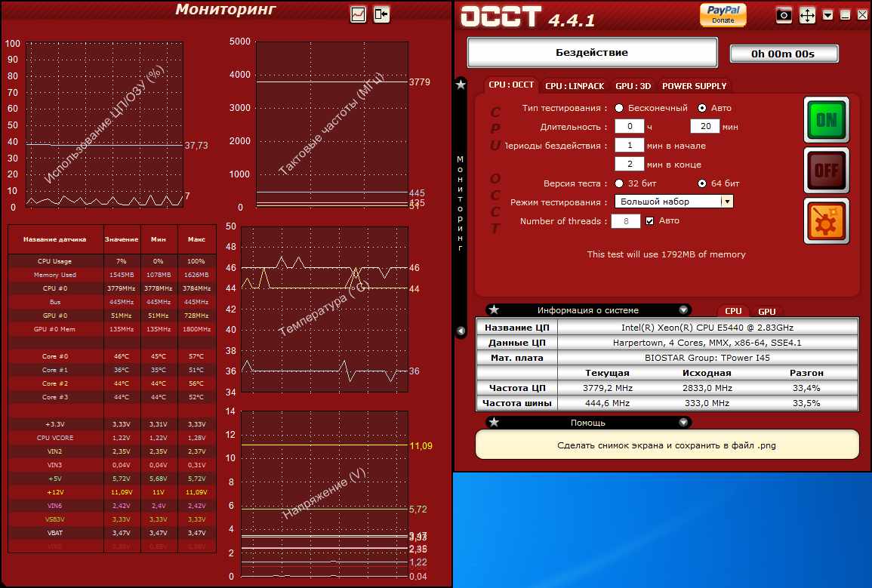Click the star icon above the Monitoring sidebar
This screenshot has height=588, width=872.
tap(461, 85)
